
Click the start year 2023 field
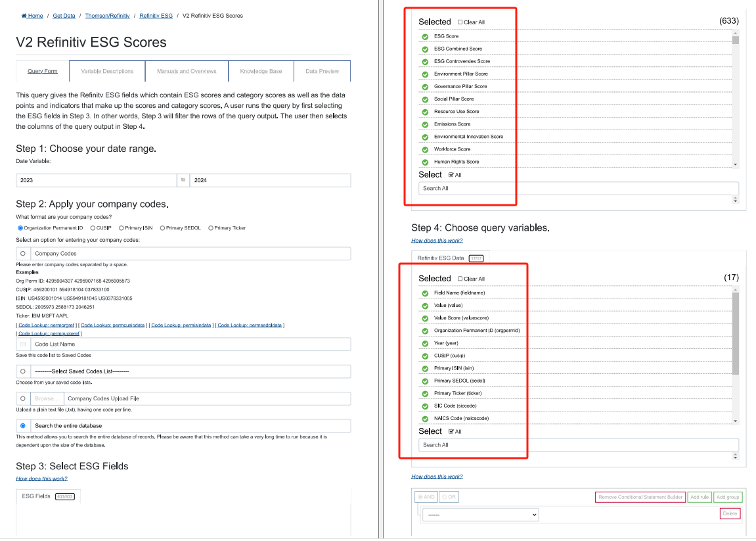tap(96, 180)
